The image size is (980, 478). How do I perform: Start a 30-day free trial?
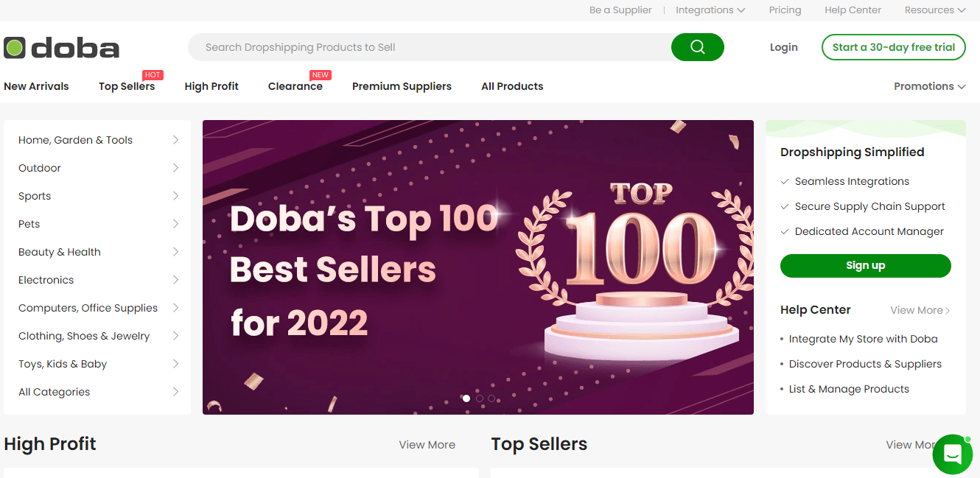coord(893,47)
